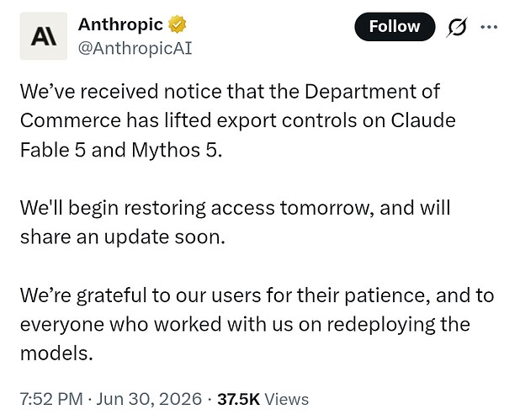Click the words "Fable 5" in the post
The width and height of the screenshot is (520, 420).
(53, 150)
